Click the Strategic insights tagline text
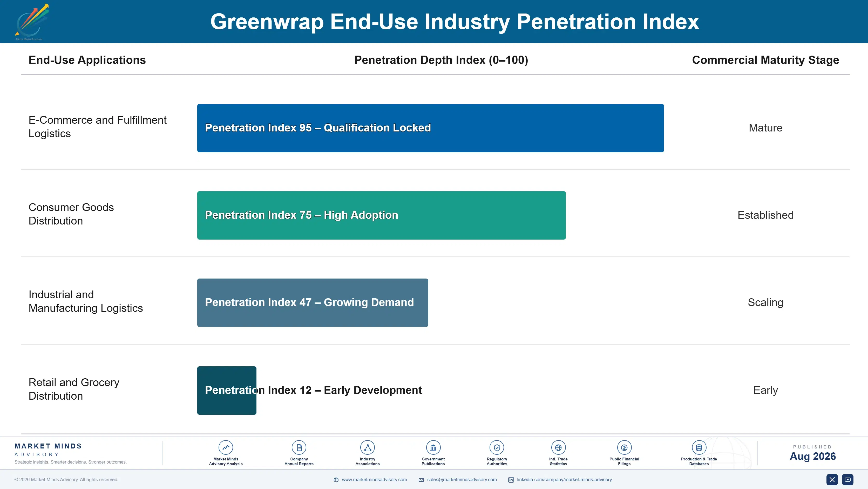The width and height of the screenshot is (868, 489). [x=70, y=462]
